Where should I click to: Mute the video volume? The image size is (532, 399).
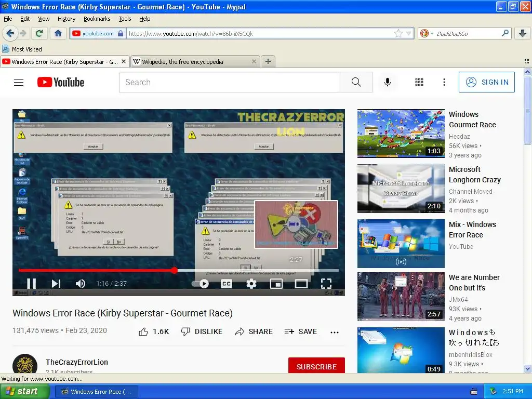tap(81, 283)
